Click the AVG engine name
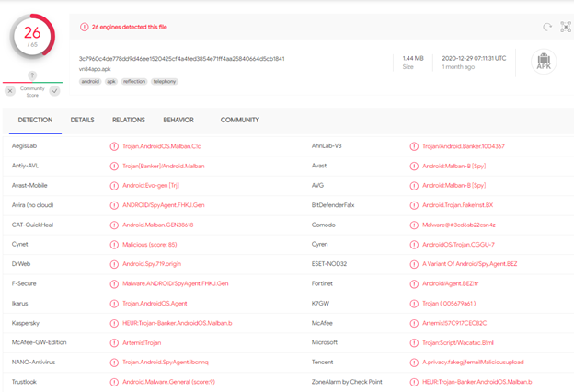Screen dimensions: 574x392 [317, 185]
